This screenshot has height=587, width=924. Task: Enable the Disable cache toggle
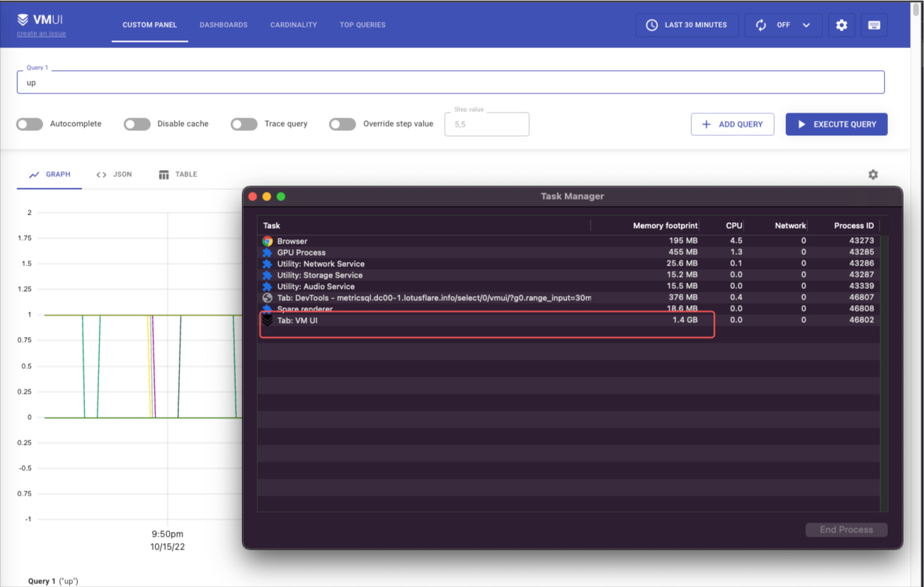click(137, 124)
